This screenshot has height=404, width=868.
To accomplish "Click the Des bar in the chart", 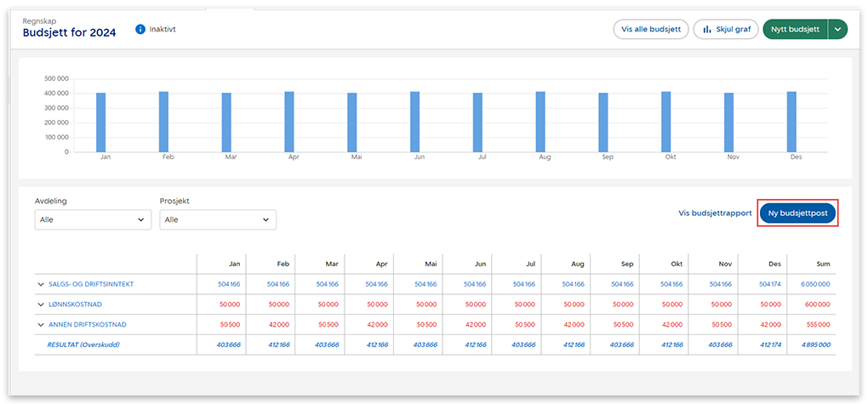I will (791, 122).
